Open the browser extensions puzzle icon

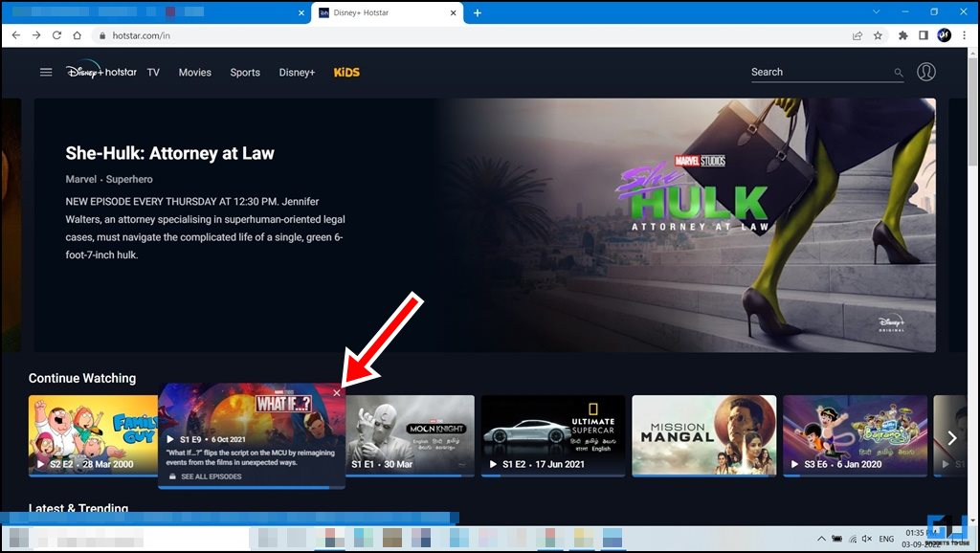[x=903, y=35]
